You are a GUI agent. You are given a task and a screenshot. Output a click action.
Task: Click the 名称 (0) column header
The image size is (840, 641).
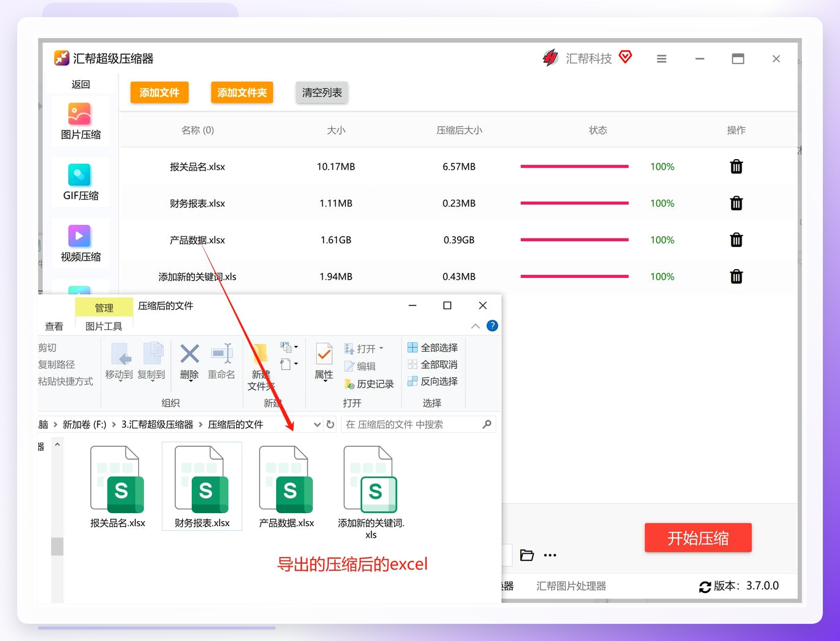click(x=197, y=130)
